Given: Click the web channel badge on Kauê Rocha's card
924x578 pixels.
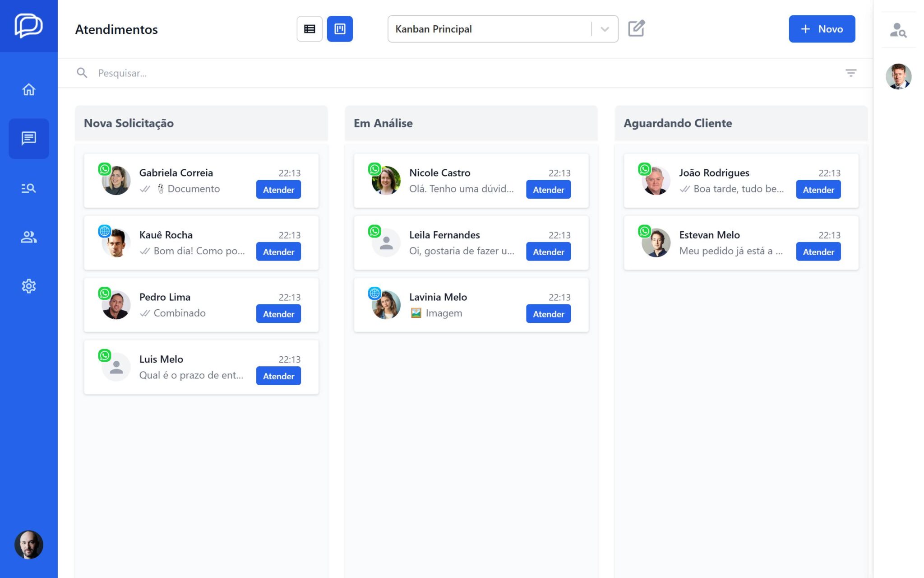Looking at the screenshot, I should pyautogui.click(x=105, y=232).
